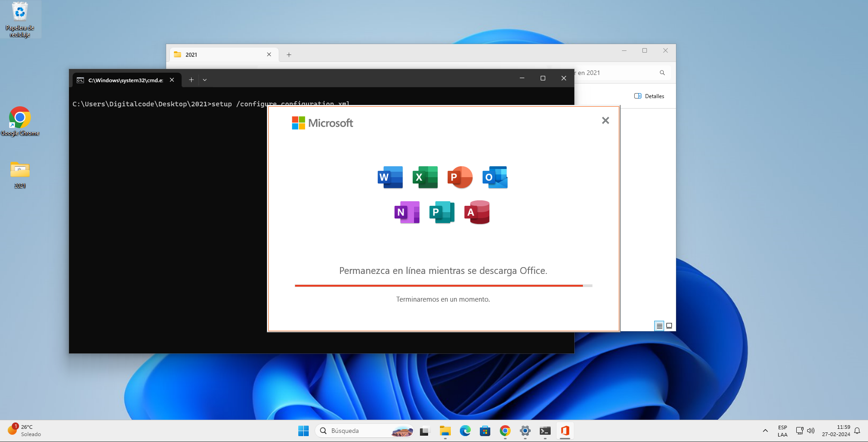
Task: Click the Office download progress bar
Action: [x=443, y=286]
